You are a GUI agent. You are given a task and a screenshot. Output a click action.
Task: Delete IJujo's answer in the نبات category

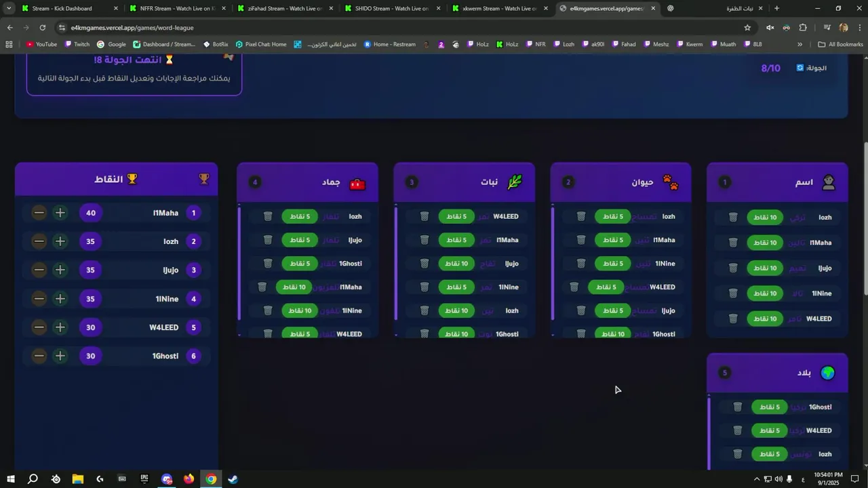pos(425,263)
